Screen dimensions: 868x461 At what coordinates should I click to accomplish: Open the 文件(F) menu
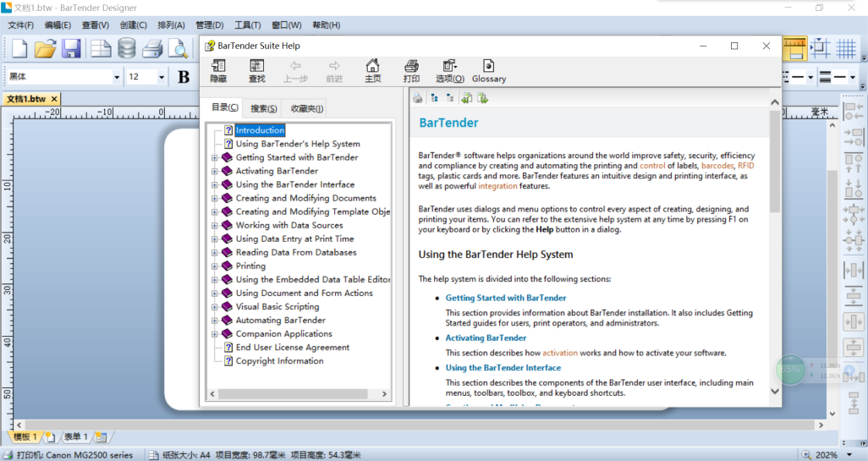(20, 25)
